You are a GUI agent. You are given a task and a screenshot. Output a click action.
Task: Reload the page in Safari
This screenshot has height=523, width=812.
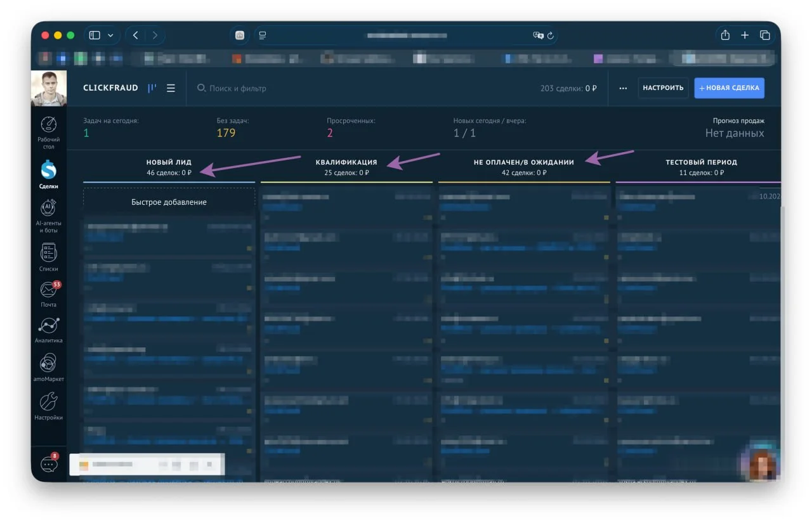(550, 36)
